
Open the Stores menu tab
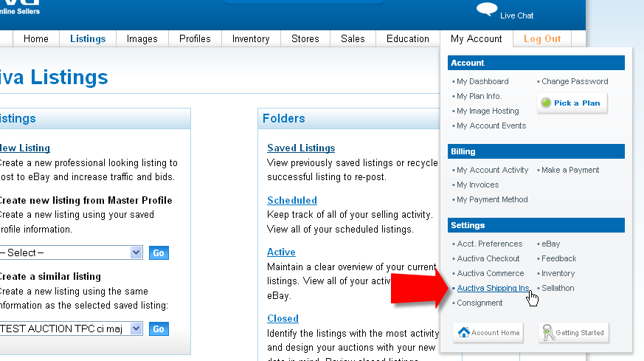pyautogui.click(x=305, y=38)
